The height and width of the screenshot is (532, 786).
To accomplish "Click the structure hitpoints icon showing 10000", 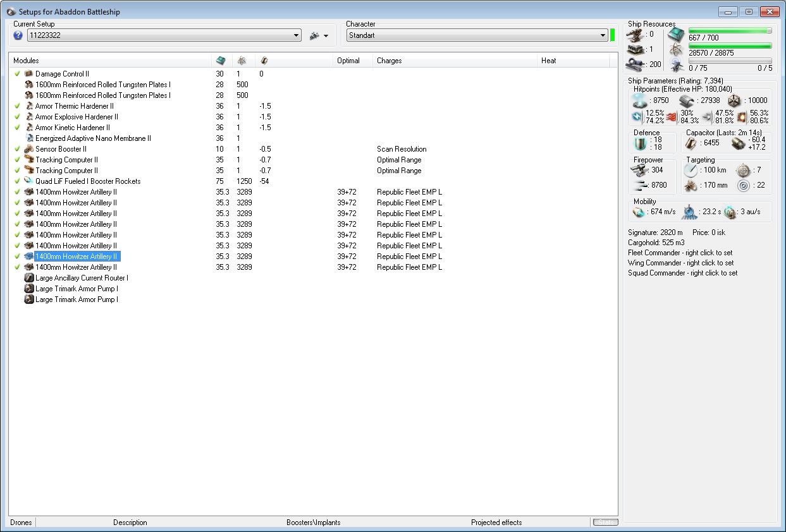I will coord(734,100).
